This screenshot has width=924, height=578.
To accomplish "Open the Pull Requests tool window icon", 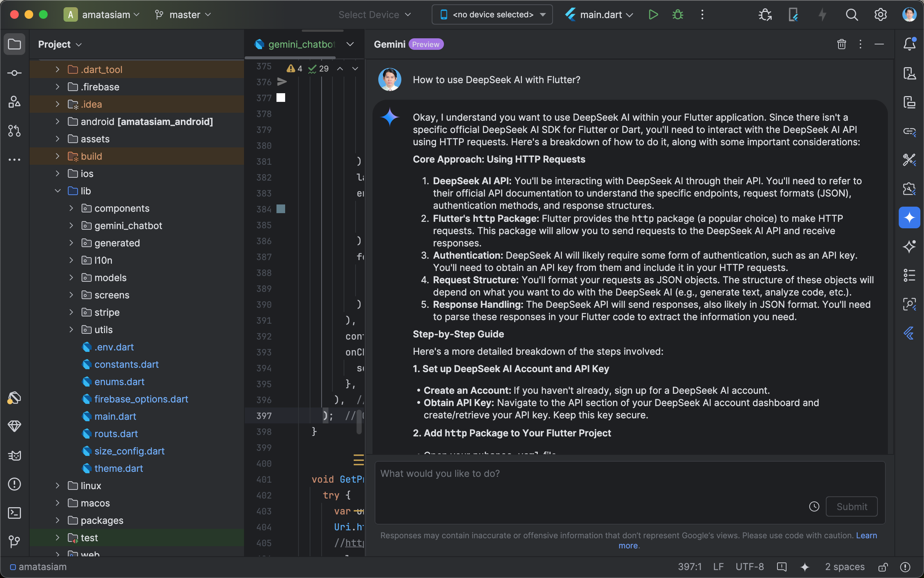I will pyautogui.click(x=14, y=131).
